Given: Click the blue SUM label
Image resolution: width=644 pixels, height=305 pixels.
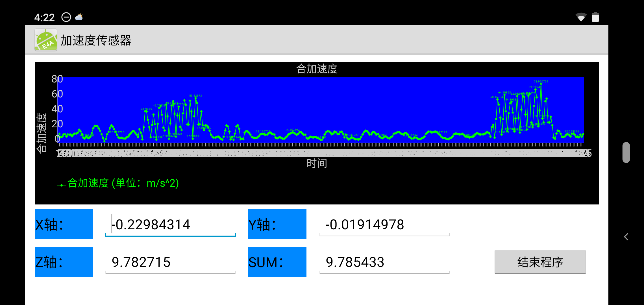Looking at the screenshot, I should click(x=277, y=262).
